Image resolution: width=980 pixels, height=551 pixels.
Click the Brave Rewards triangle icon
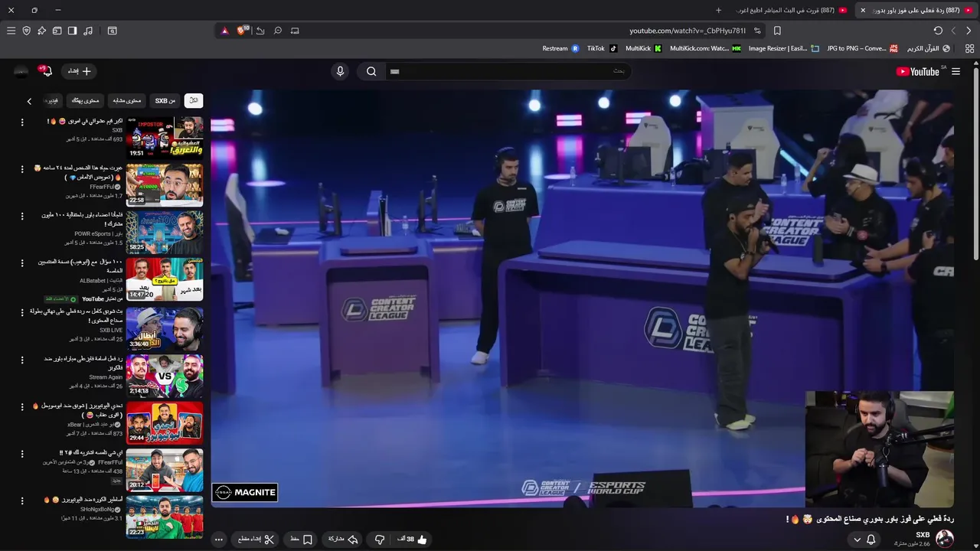pyautogui.click(x=224, y=31)
